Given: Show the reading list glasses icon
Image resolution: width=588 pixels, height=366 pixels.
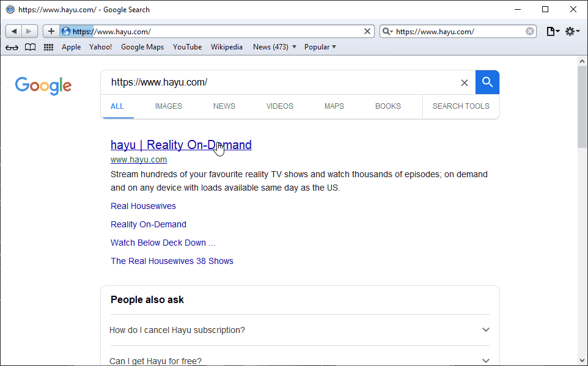Looking at the screenshot, I should (x=12, y=47).
